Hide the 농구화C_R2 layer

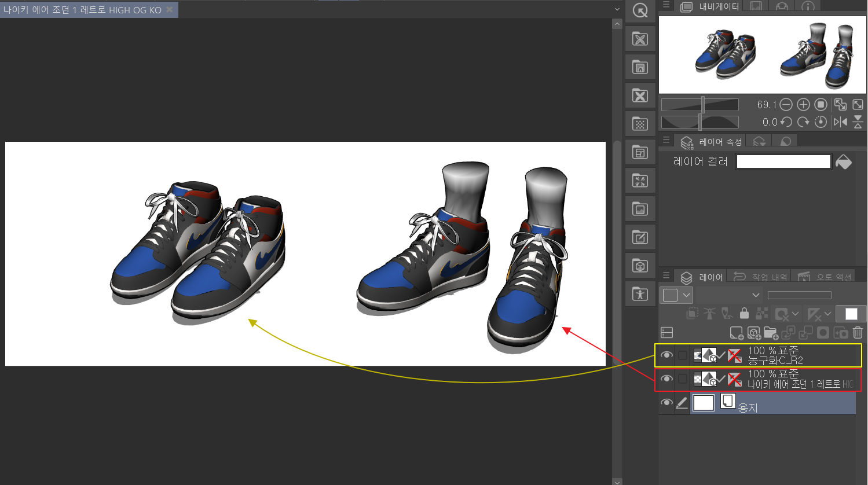coord(667,355)
